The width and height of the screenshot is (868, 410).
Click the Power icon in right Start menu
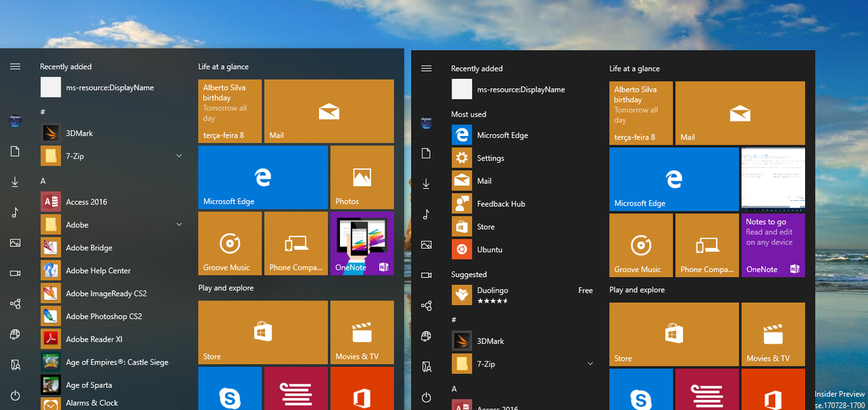[x=426, y=398]
